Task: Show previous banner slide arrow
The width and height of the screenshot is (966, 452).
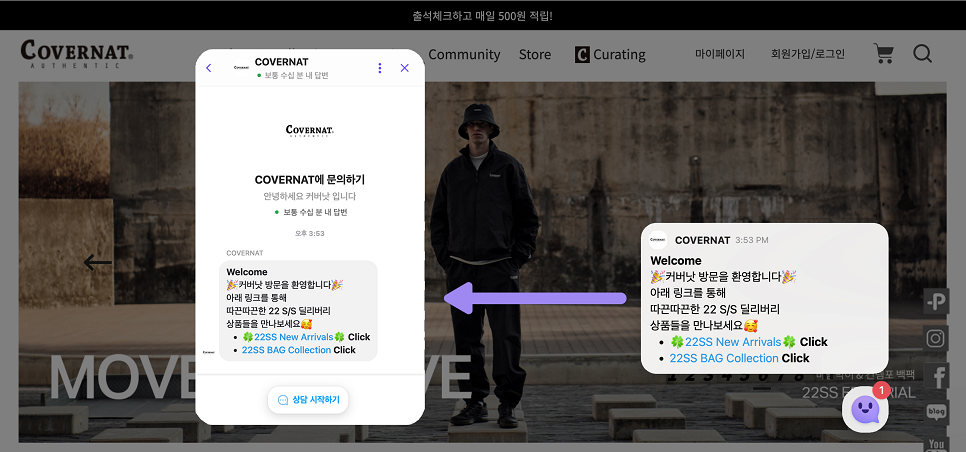Action: coord(97,263)
